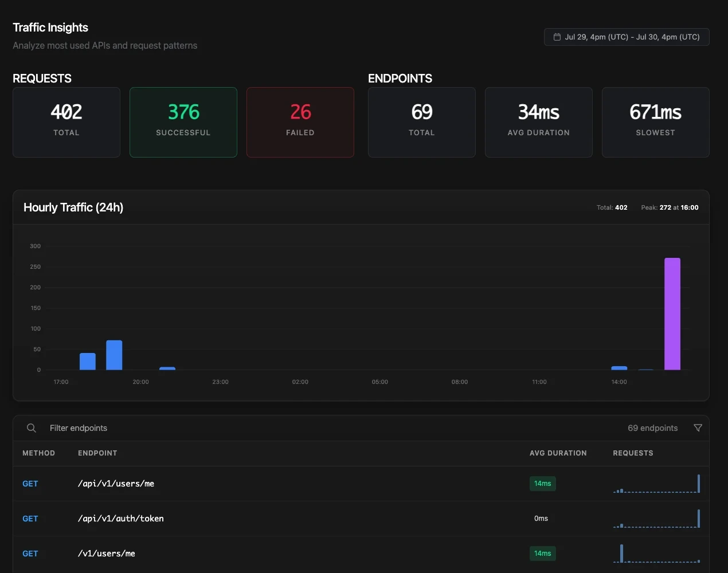Open the Jul 29 – Jul 30 date range picker

[x=627, y=37]
